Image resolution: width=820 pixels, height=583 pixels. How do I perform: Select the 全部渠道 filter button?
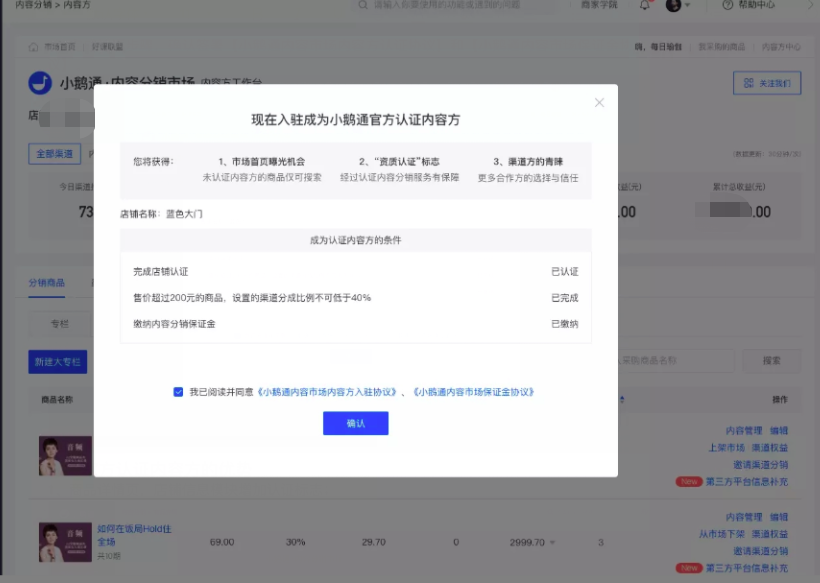click(54, 154)
